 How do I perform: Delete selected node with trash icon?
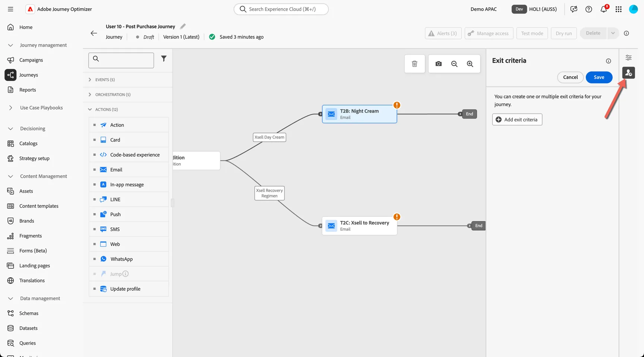[x=414, y=64]
